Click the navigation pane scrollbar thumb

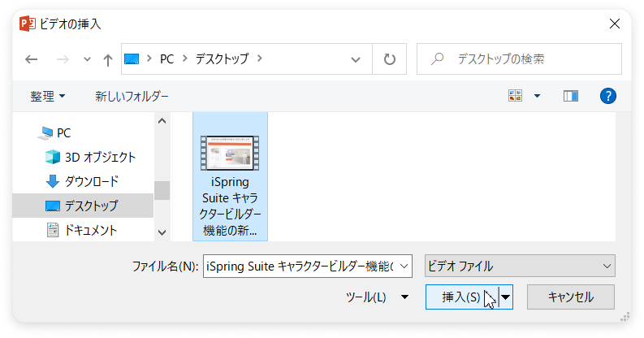click(162, 191)
